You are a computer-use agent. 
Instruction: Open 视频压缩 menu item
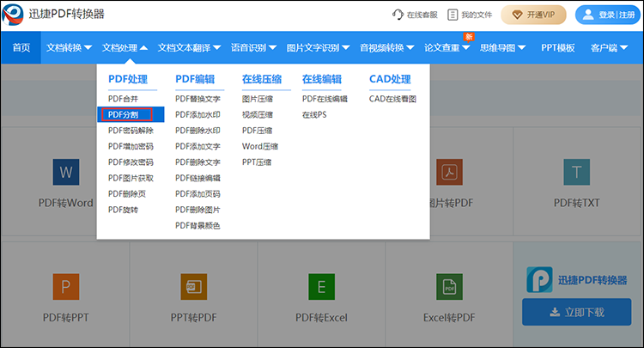click(258, 114)
